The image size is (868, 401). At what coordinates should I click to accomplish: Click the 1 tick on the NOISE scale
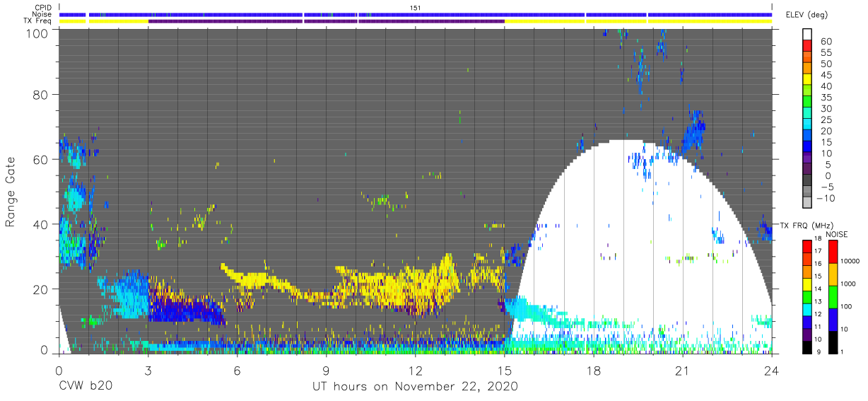(843, 351)
